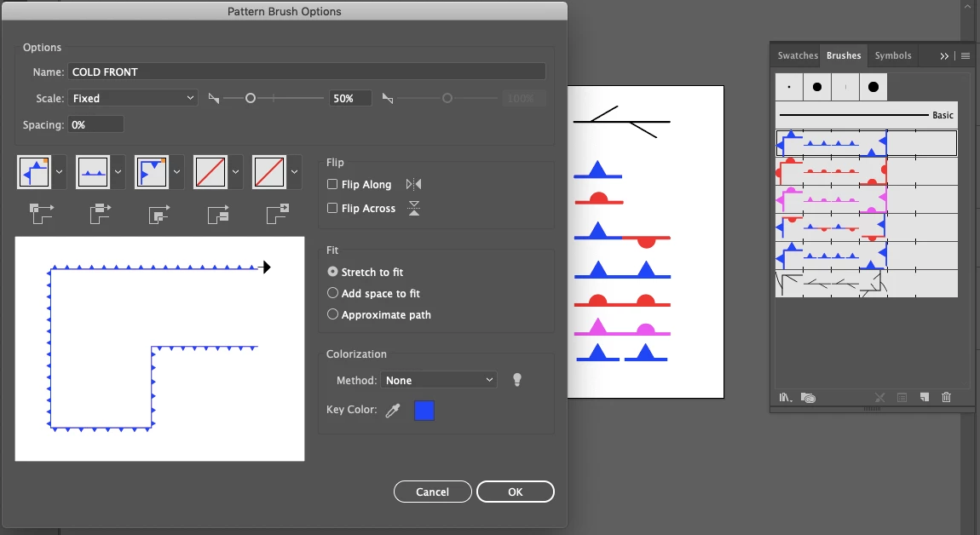The height and width of the screenshot is (535, 980).
Task: Enable the Flip Along checkbox
Action: [x=332, y=184]
